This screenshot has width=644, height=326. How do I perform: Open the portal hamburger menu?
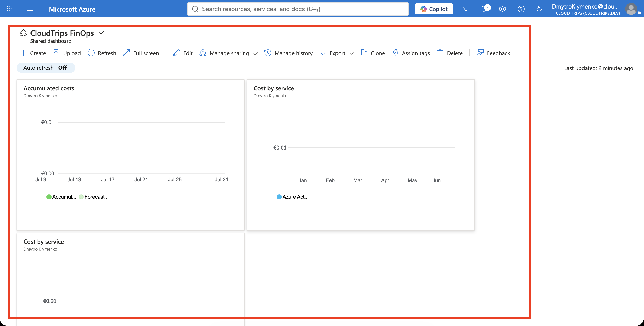[30, 9]
